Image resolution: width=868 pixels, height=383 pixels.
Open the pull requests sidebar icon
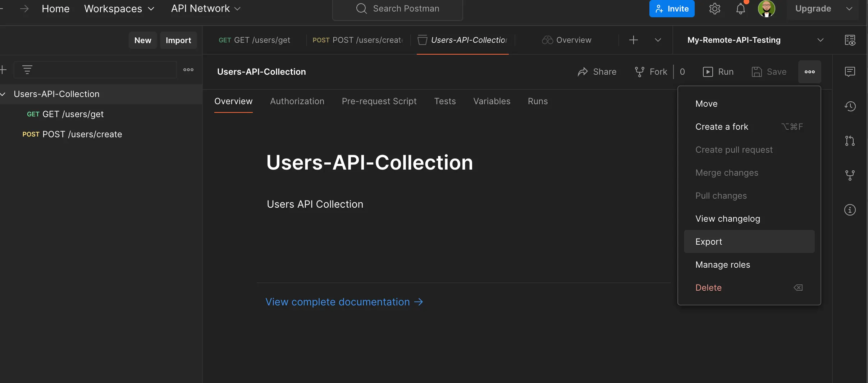coord(850,140)
